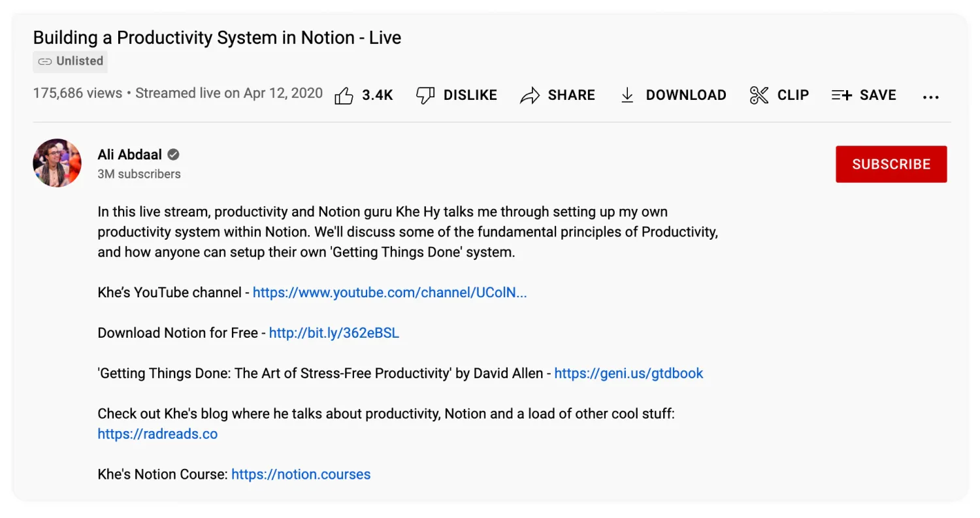Click the share arrow icon

(529, 95)
